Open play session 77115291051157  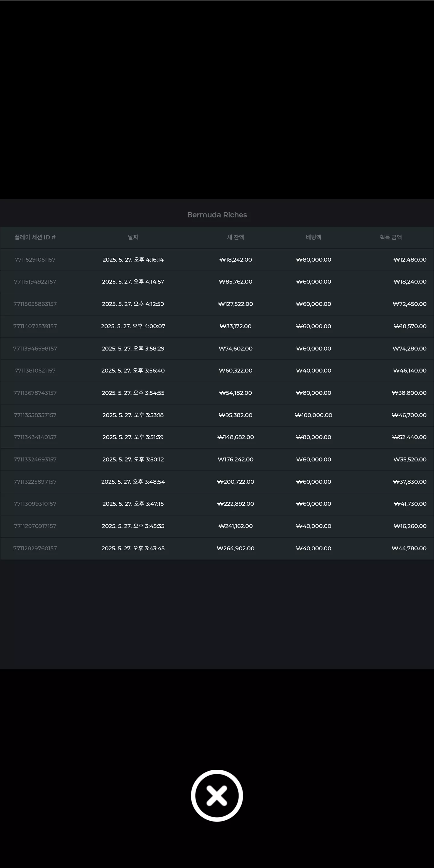[35, 259]
